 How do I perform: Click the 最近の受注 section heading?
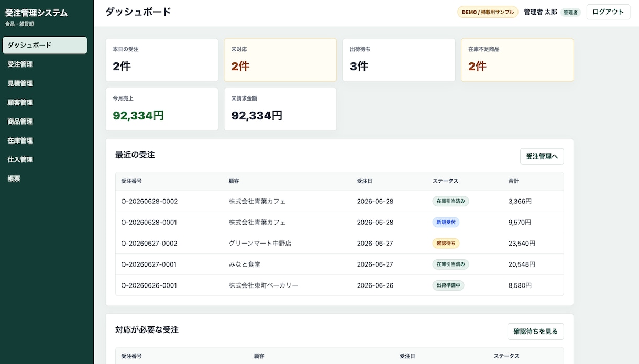pyautogui.click(x=135, y=155)
